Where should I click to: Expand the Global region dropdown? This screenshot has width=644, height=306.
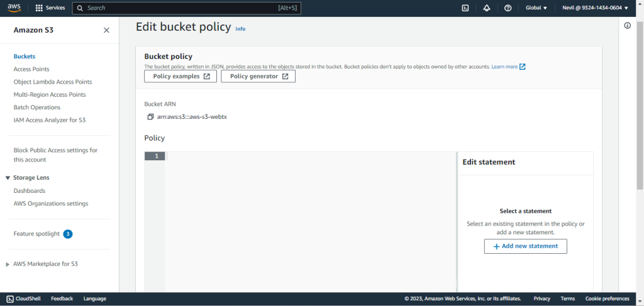(x=536, y=8)
